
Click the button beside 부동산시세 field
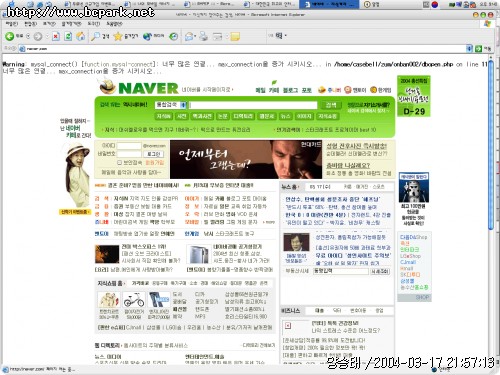coord(380,271)
